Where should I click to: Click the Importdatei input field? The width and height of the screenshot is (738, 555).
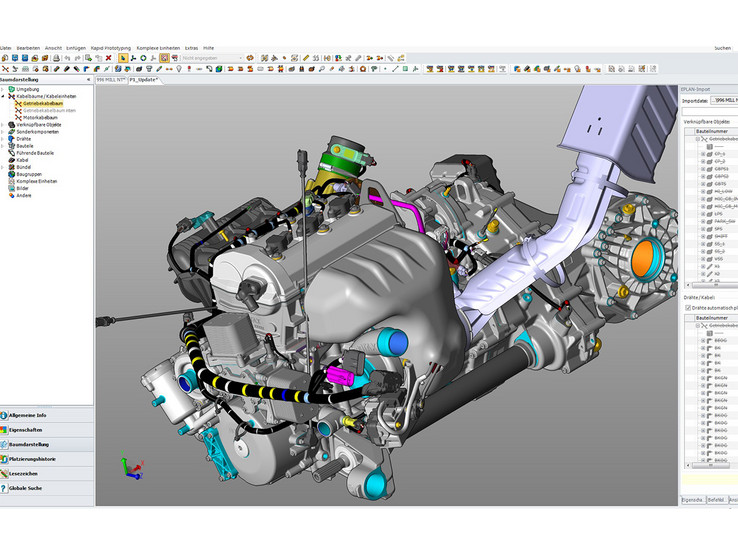click(x=724, y=100)
